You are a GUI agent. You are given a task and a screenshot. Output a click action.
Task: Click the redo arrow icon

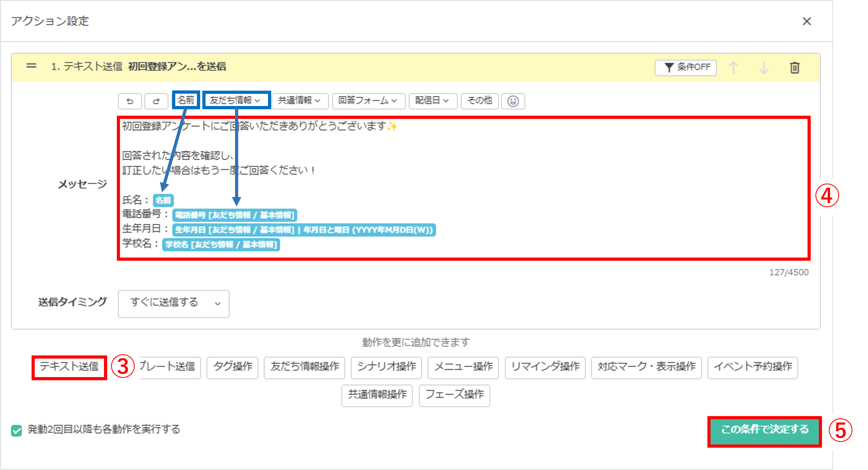[156, 101]
